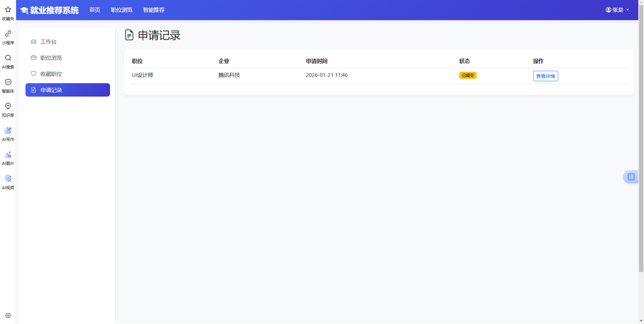
Task: Open 职位浏览 in top navigation bar
Action: (122, 10)
